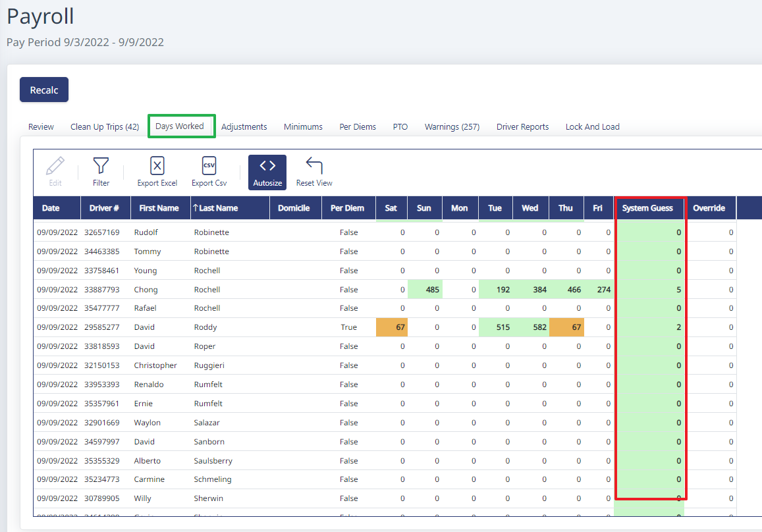Sort by the Date column header
The width and height of the screenshot is (762, 532).
click(x=57, y=208)
